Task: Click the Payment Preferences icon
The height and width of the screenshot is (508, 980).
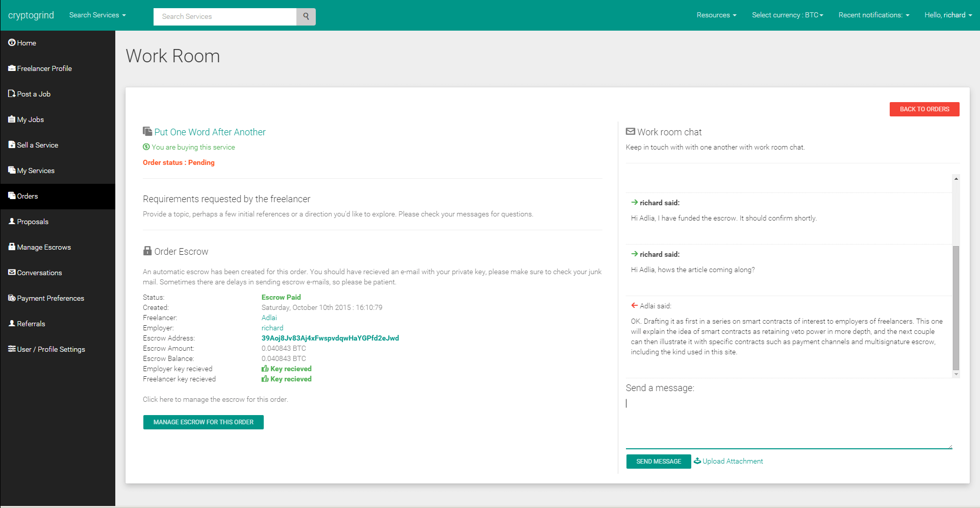Action: pyautogui.click(x=12, y=298)
